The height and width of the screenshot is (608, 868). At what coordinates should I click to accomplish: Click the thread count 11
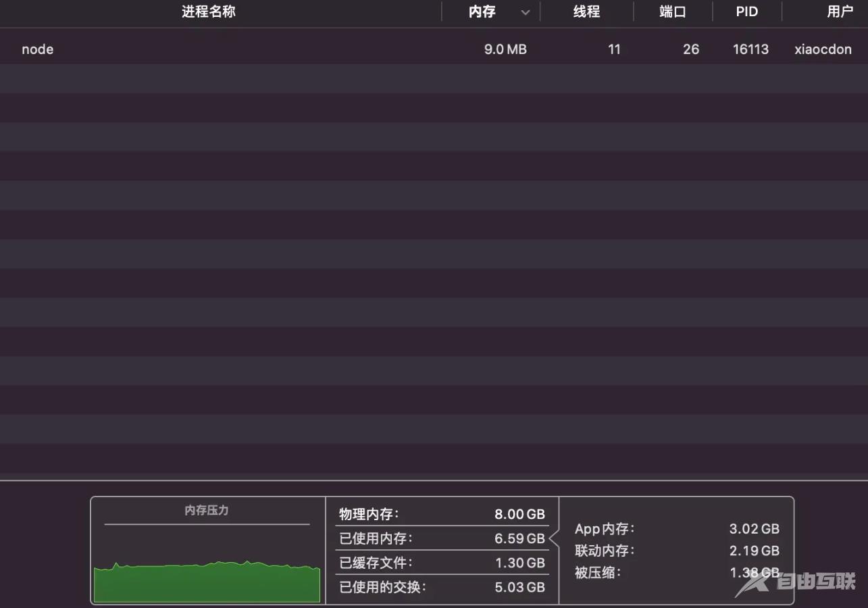pos(614,49)
